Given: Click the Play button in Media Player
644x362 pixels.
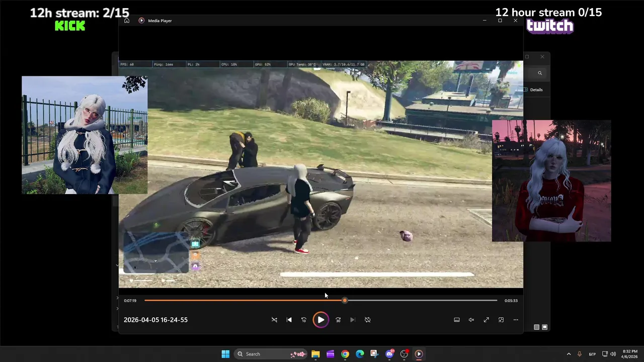Looking at the screenshot, I should point(320,320).
